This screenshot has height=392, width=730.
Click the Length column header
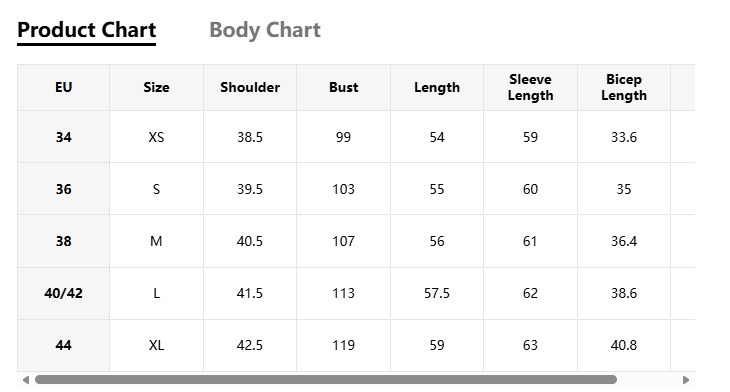coord(437,88)
